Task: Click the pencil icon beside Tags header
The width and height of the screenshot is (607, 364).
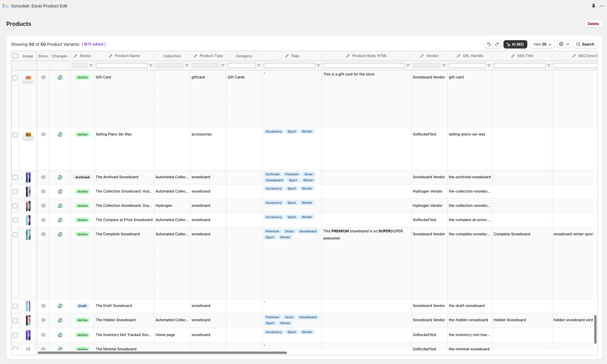Action: pos(287,56)
